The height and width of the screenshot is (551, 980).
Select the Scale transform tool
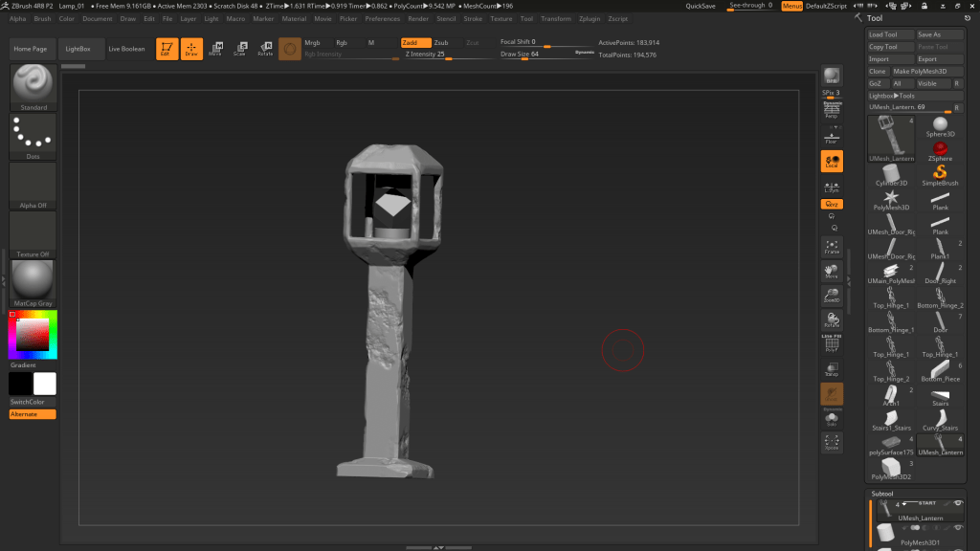coord(240,49)
